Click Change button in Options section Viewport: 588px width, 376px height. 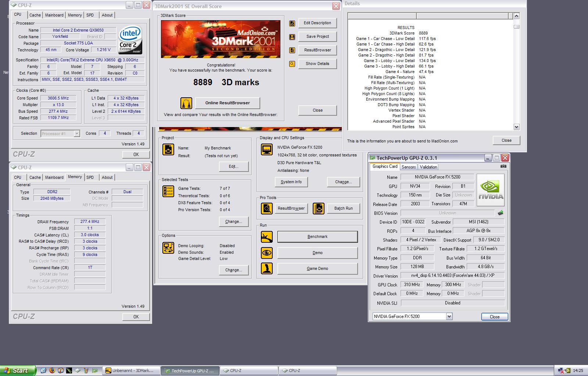click(234, 270)
